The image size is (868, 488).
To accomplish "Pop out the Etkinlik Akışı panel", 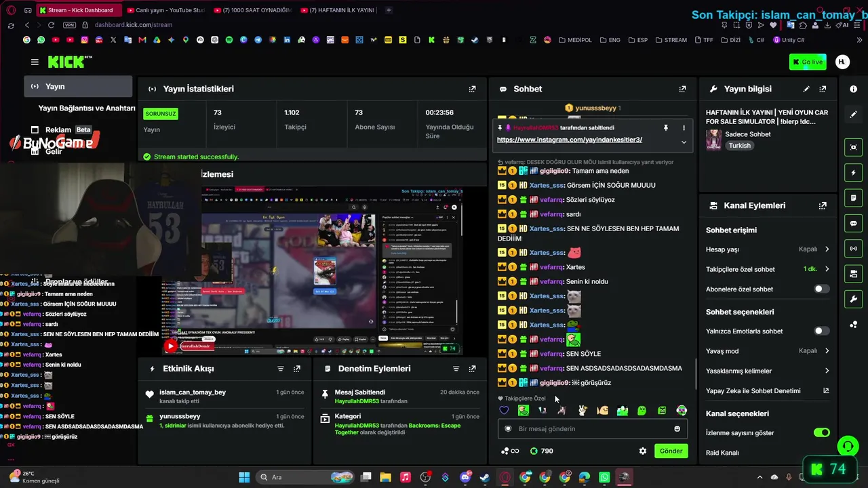I will coord(297,369).
